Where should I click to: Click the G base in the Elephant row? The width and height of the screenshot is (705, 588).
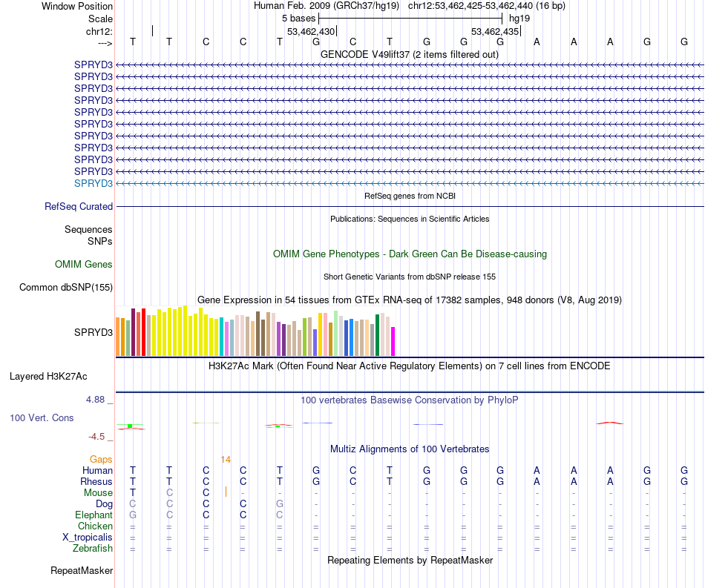[x=133, y=515]
